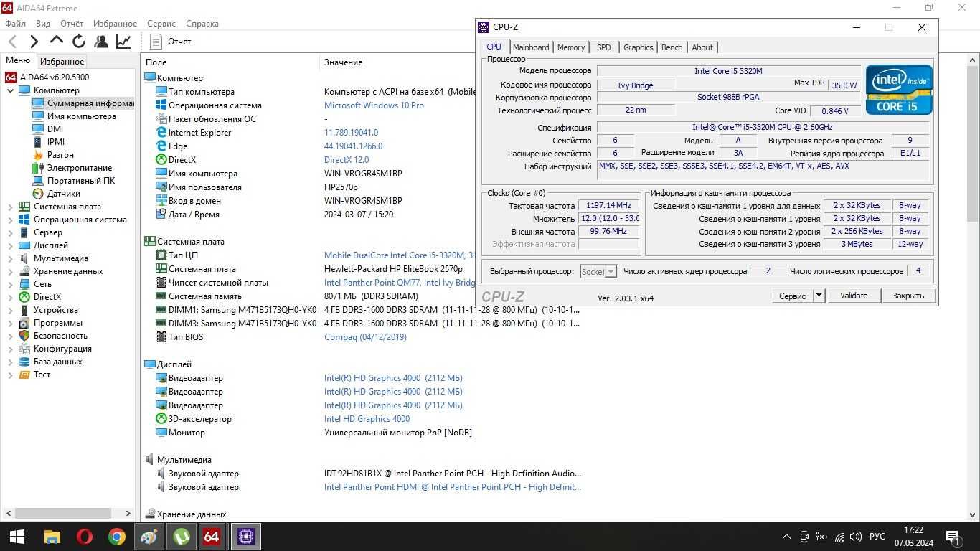Viewport: 980px width, 551px height.
Task: Select Программы tree item
Action: tap(50, 323)
